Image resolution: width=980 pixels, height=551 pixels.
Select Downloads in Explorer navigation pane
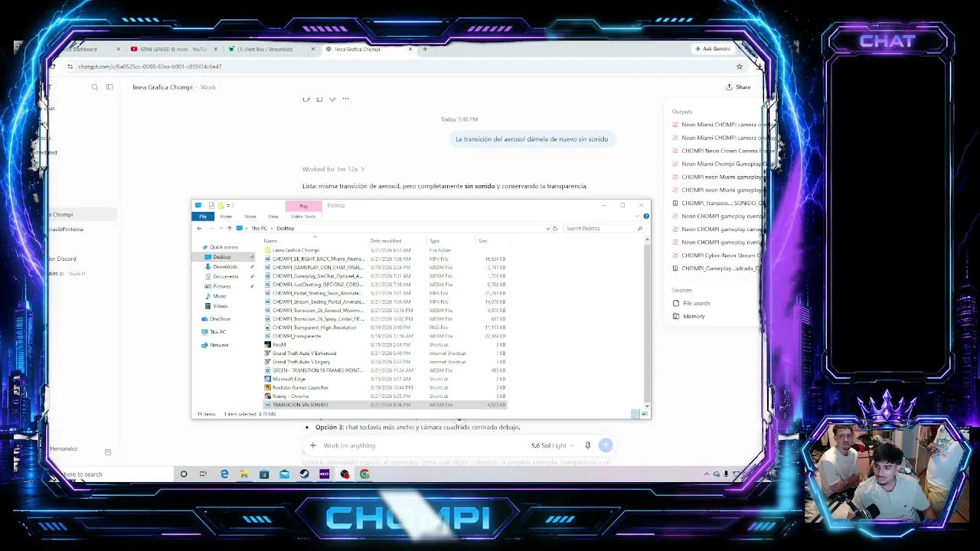coord(225,266)
